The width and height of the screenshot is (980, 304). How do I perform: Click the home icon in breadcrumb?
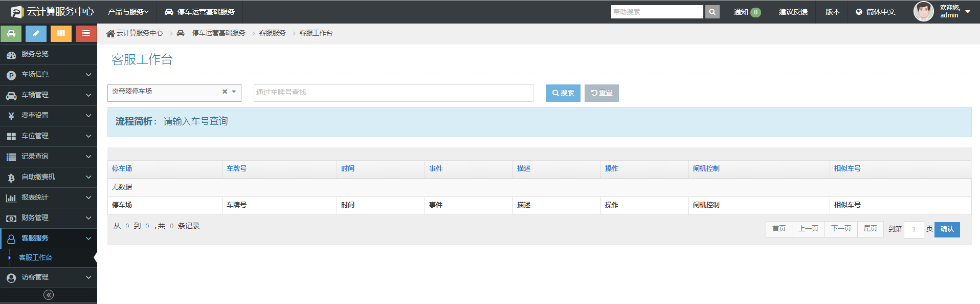point(110,33)
